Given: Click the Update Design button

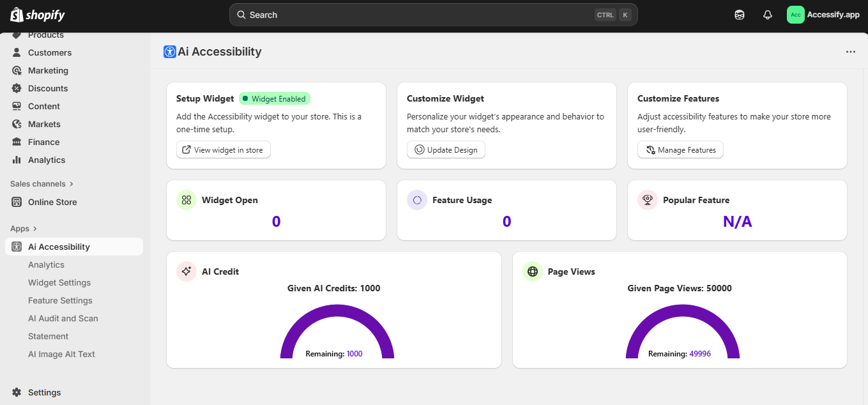Looking at the screenshot, I should (x=446, y=149).
